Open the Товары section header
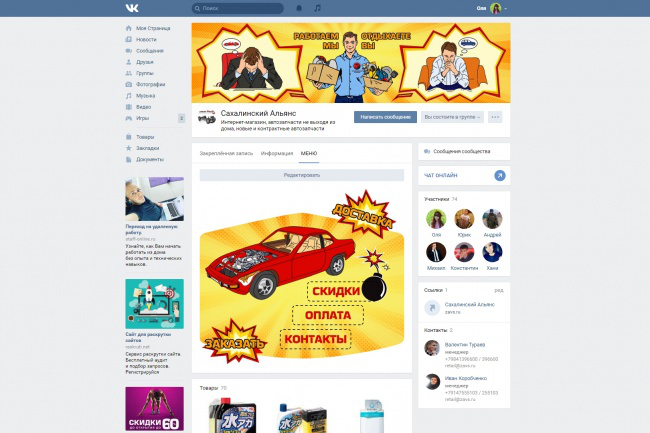 pyautogui.click(x=213, y=388)
